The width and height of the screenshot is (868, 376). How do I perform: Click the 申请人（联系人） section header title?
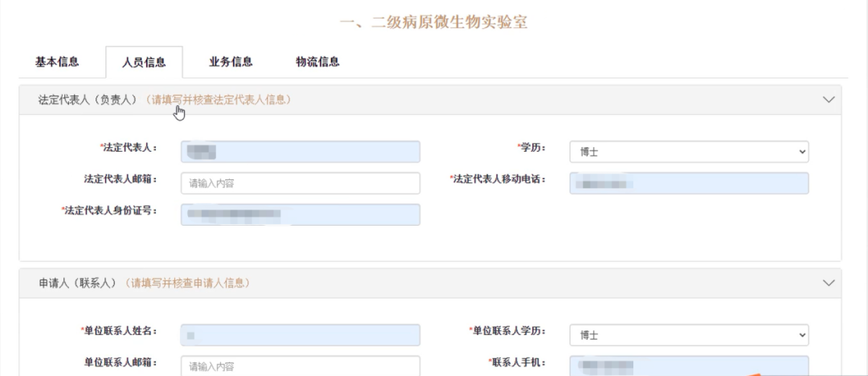[78, 283]
